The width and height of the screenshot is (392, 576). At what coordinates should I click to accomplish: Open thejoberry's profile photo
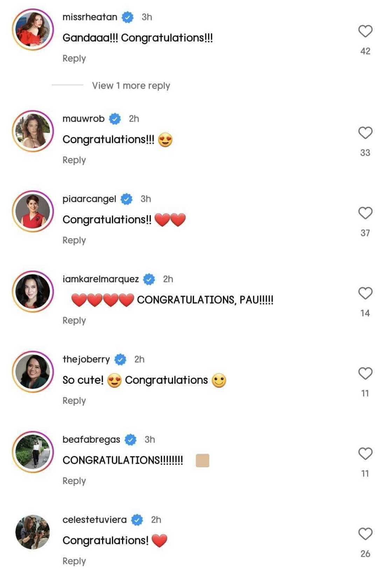click(33, 372)
